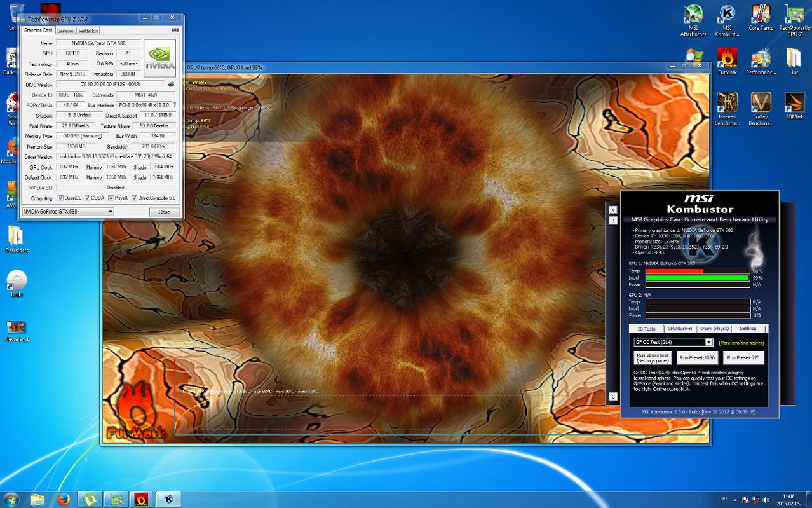Viewport: 812px width, 508px height.
Task: Launch Valley Benchmark desktop shortcut
Action: coord(761,109)
